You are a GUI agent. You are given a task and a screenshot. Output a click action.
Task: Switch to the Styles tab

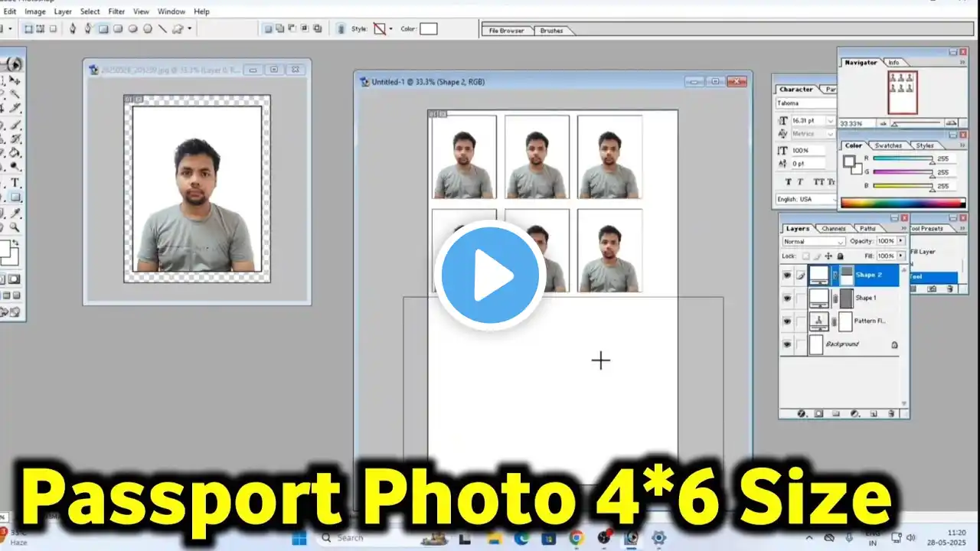tap(925, 145)
